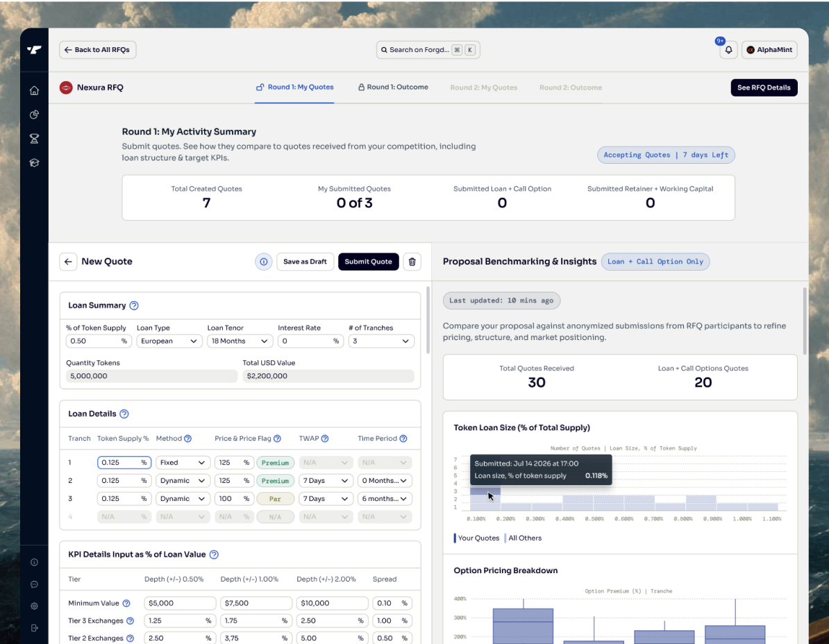Image resolution: width=829 pixels, height=644 pixels.
Task: Click the All Others legend entry
Action: coord(523,538)
